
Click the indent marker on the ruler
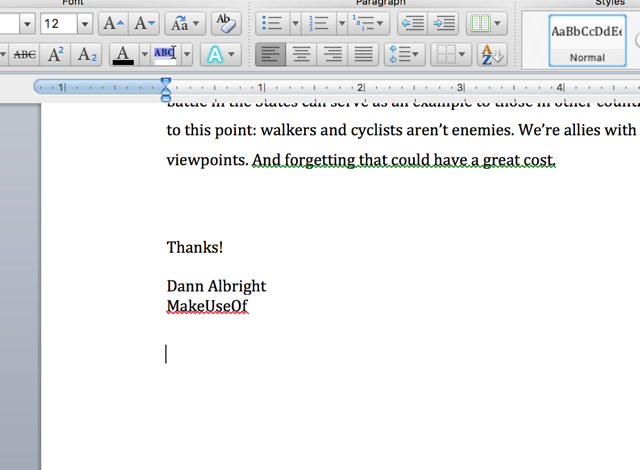click(166, 89)
